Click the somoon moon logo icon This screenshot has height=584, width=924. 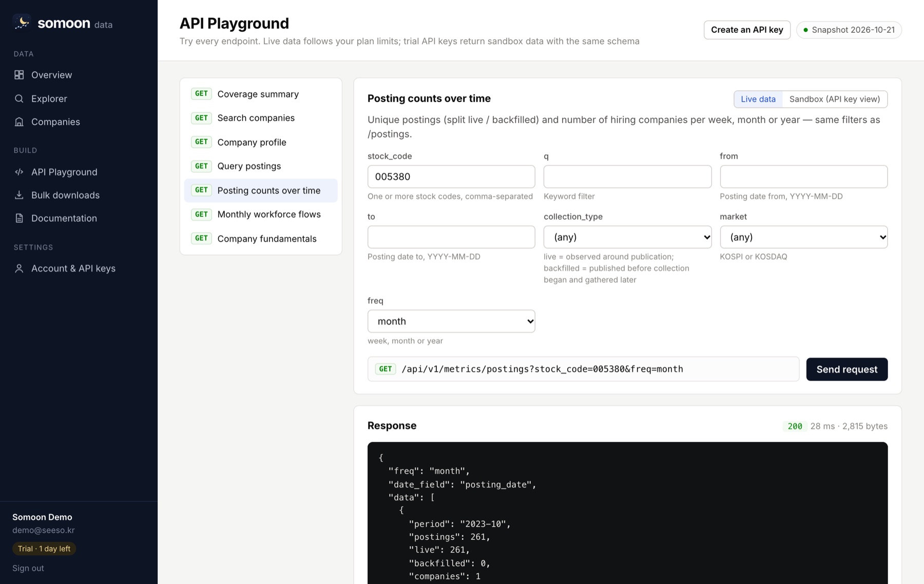click(22, 23)
